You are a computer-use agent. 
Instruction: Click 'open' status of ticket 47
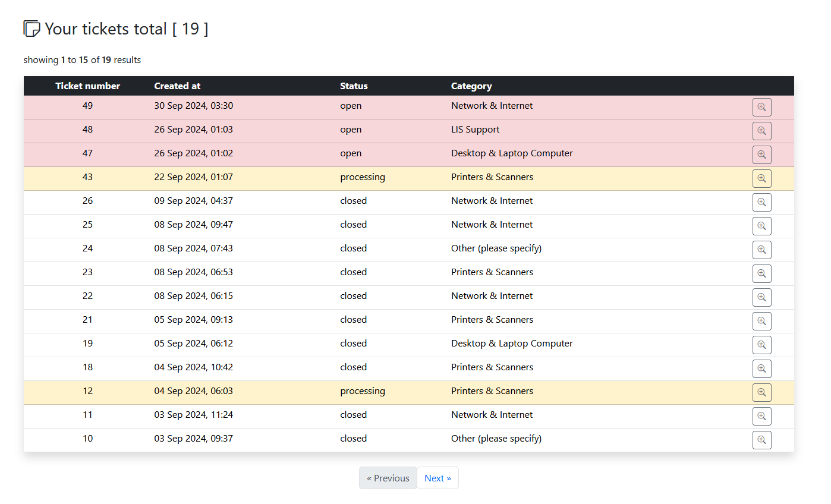click(351, 153)
